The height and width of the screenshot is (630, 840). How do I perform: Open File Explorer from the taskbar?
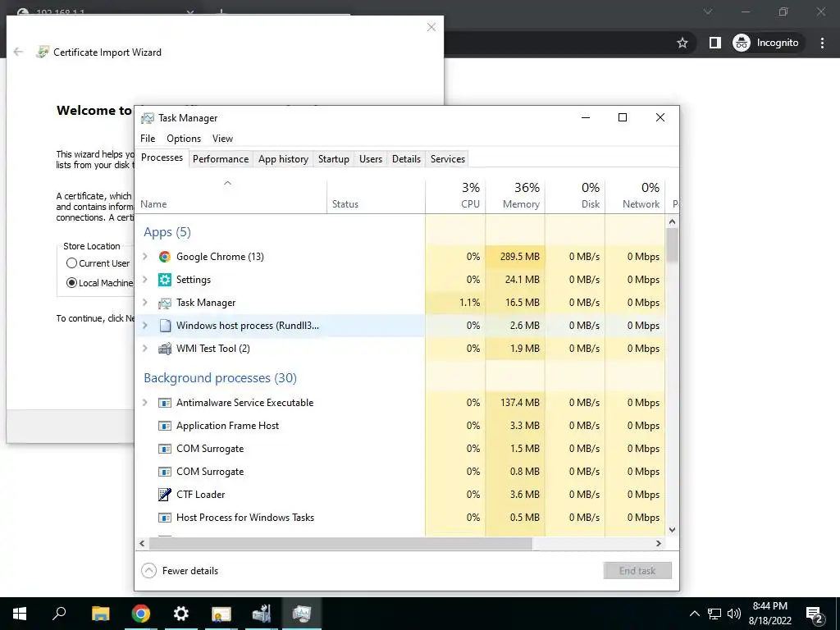100,614
